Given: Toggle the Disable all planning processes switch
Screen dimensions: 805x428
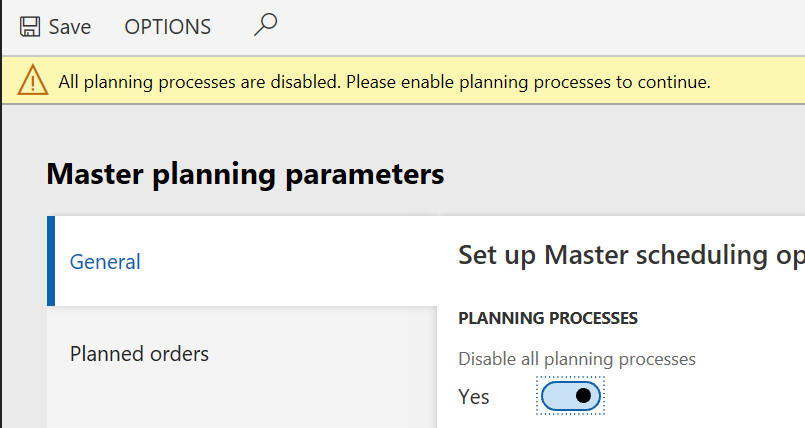Looking at the screenshot, I should [571, 396].
